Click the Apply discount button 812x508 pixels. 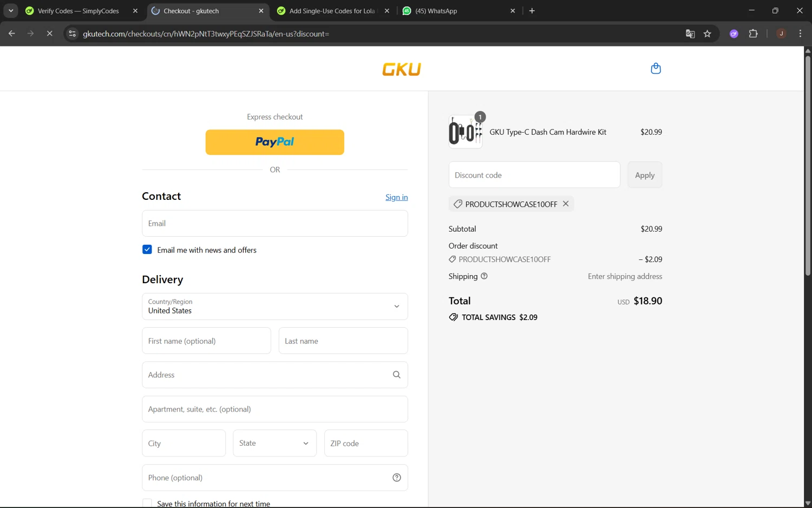pos(645,175)
